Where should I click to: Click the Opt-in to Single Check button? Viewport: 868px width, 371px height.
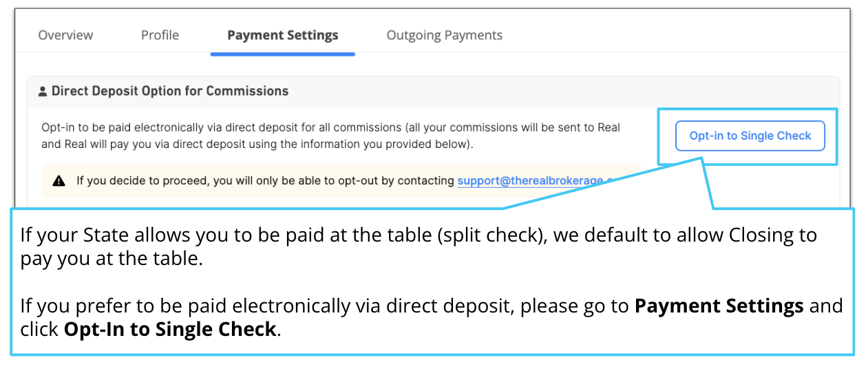750,136
